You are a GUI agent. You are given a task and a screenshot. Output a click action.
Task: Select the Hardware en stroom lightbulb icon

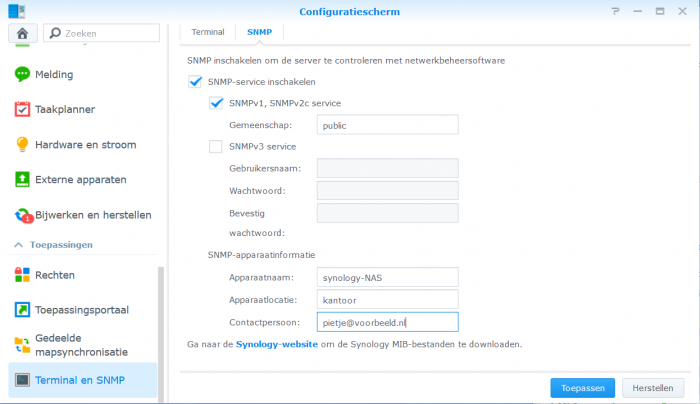point(22,144)
